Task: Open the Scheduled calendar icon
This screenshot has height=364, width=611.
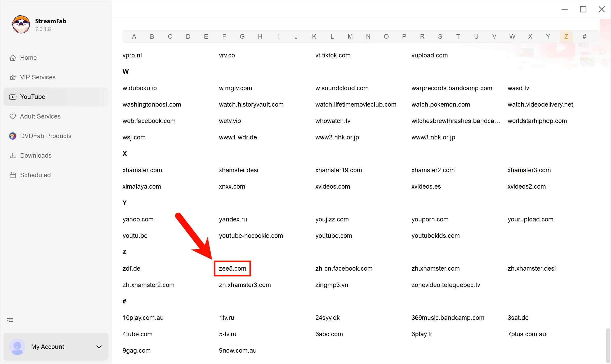Action: [12, 175]
